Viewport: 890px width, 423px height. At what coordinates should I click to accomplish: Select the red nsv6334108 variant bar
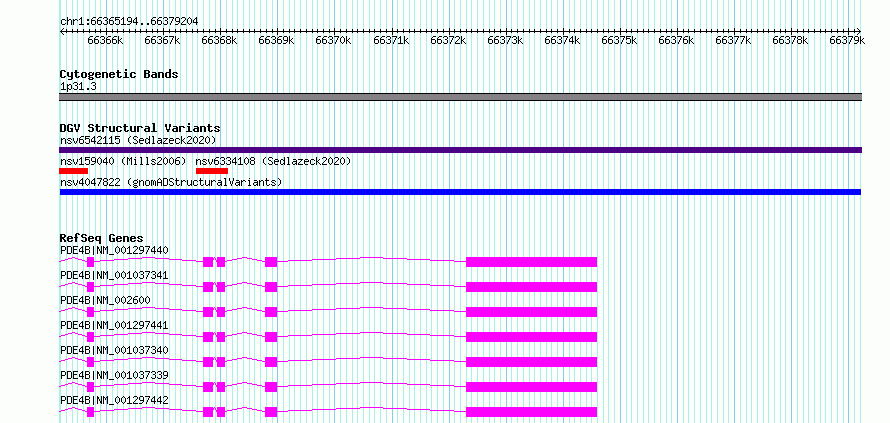[x=212, y=170]
